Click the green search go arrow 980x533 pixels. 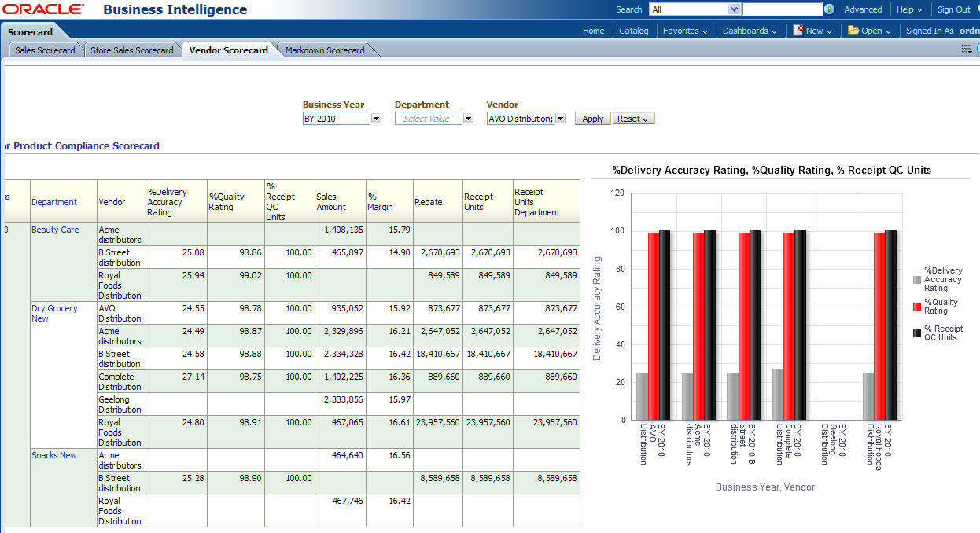click(x=829, y=9)
